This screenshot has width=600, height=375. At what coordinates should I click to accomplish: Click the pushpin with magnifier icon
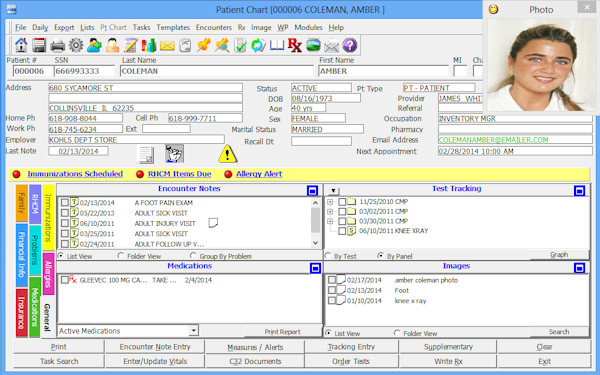click(222, 45)
